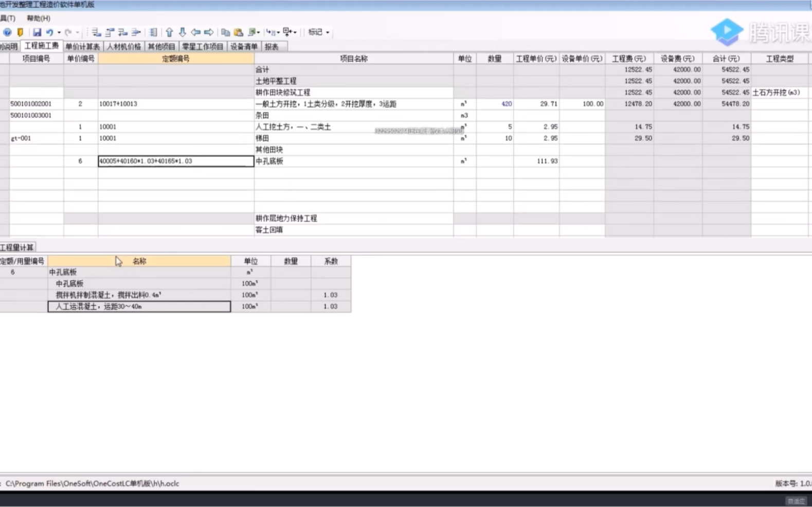Click the 名称 column header in lower panel
This screenshot has height=507, width=812.
[139, 261]
